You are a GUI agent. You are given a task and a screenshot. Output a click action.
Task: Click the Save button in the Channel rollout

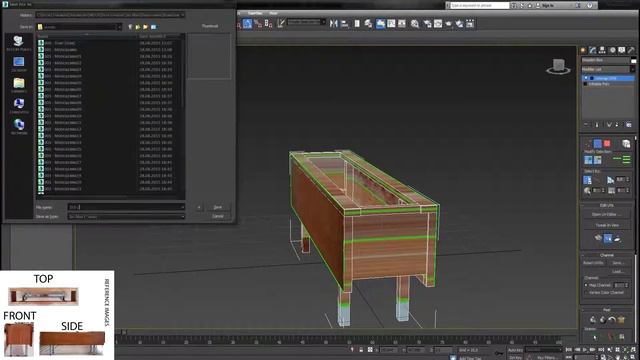(x=618, y=263)
